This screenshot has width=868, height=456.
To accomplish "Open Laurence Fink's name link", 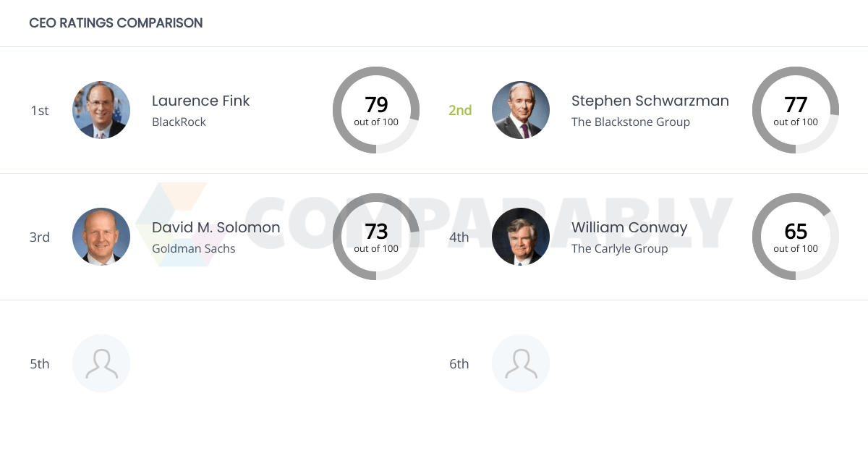I will click(200, 101).
